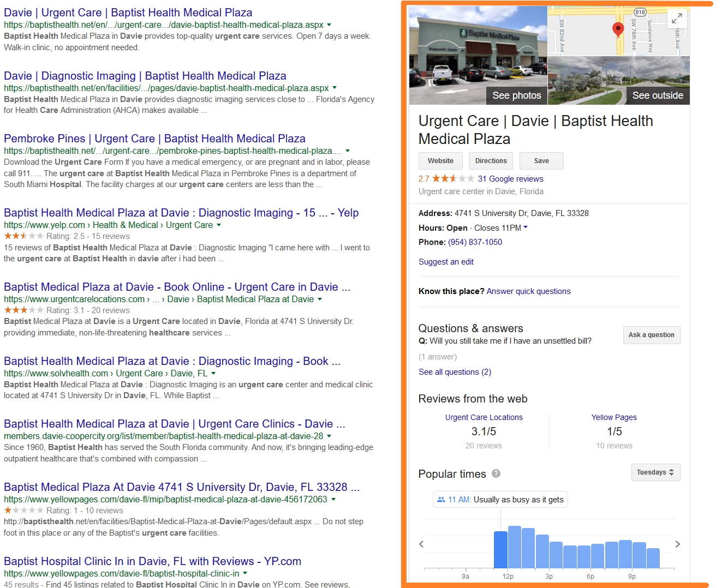
Task: Open 31 Google reviews
Action: (x=510, y=179)
